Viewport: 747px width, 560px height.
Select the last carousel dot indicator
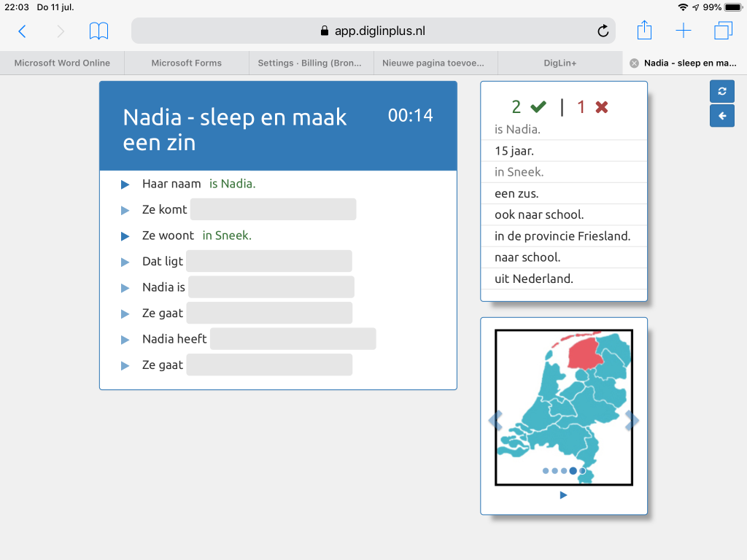coord(582,471)
